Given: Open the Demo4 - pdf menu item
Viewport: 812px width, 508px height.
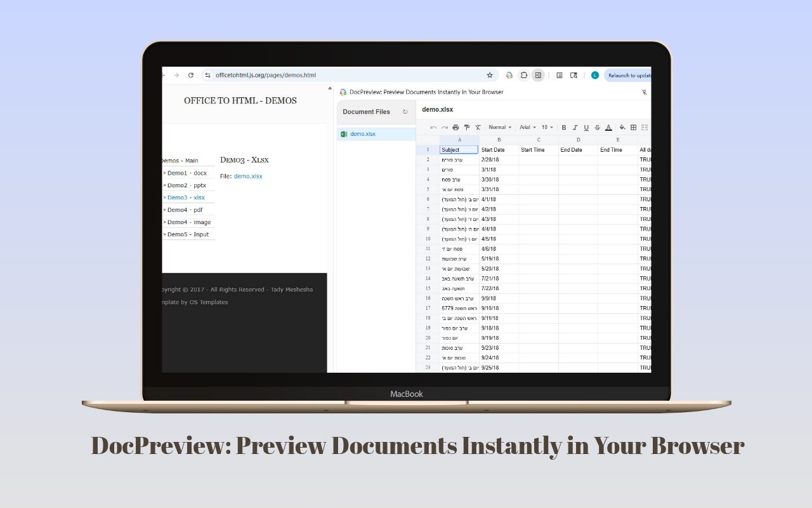Looking at the screenshot, I should [185, 210].
